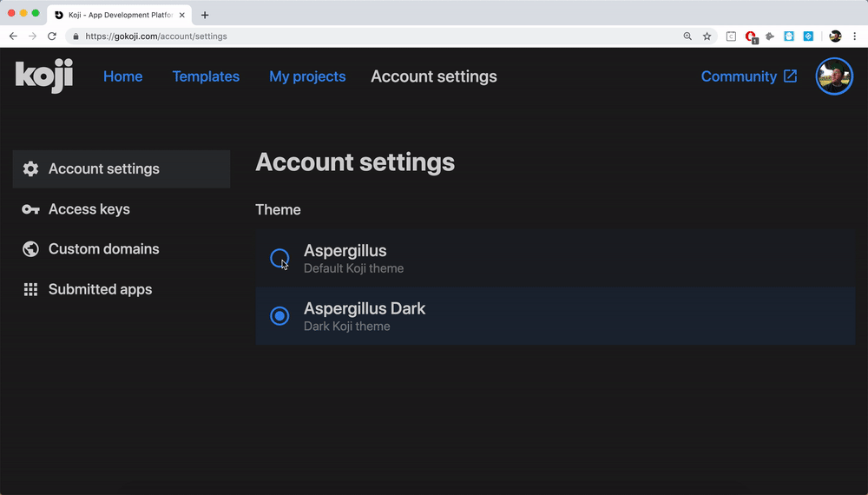The width and height of the screenshot is (868, 495).
Task: Open the Community link
Action: [x=739, y=76]
